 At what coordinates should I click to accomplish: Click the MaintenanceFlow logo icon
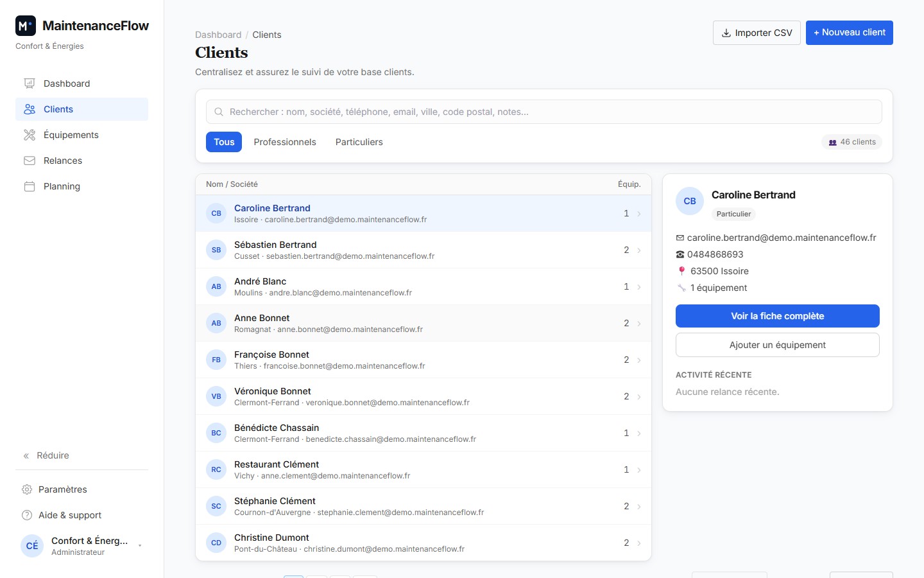[26, 26]
